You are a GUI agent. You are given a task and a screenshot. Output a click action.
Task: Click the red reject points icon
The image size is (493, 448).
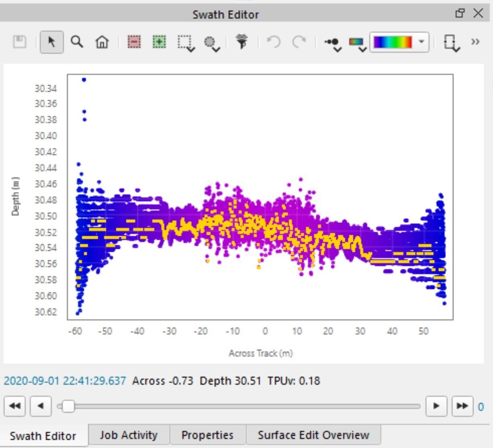point(134,42)
